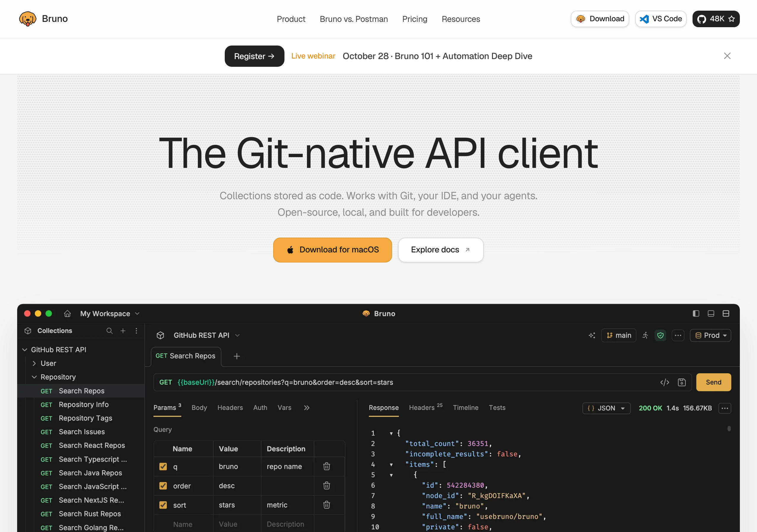Click the green shield icon
757x532 pixels.
point(660,335)
